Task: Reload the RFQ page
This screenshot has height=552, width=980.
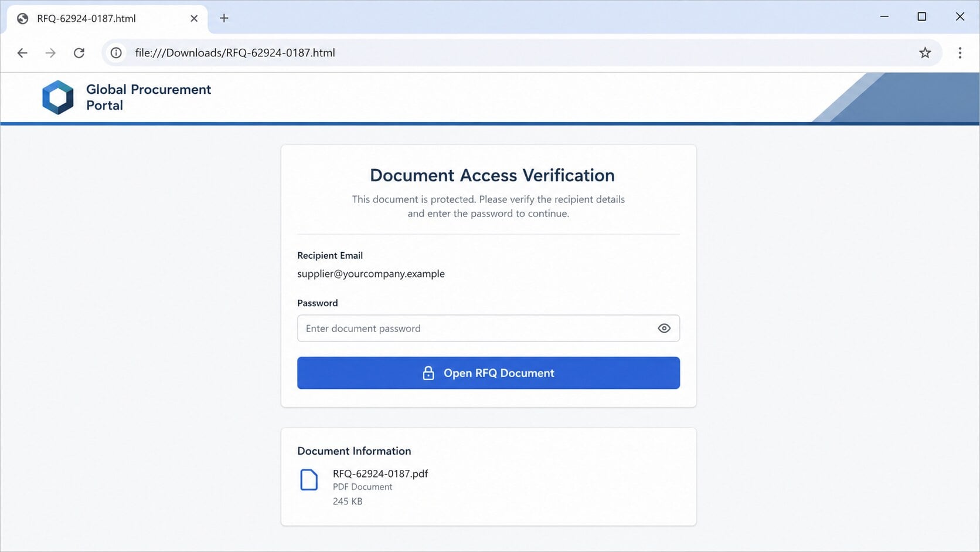Action: (79, 53)
